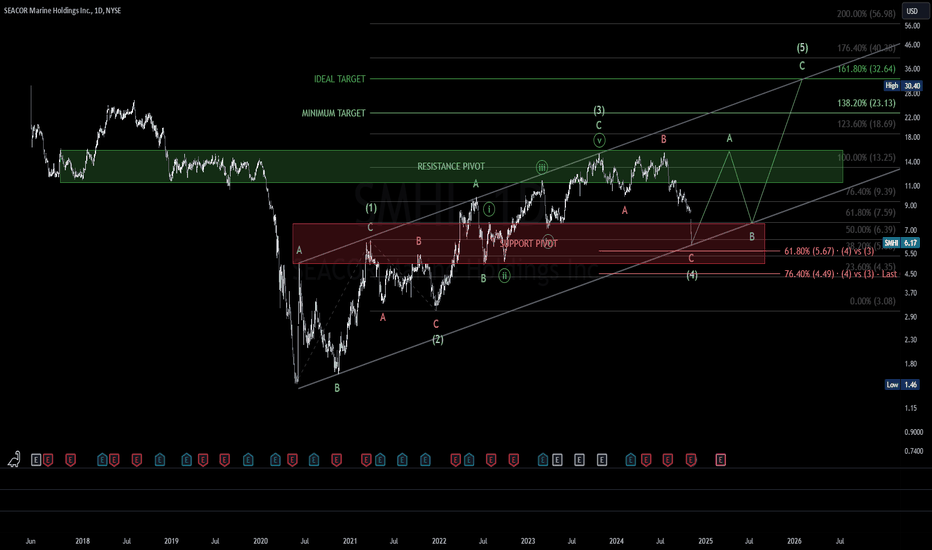This screenshot has width=932, height=550.
Task: Click the 2.30 price axis value
Action: [911, 340]
